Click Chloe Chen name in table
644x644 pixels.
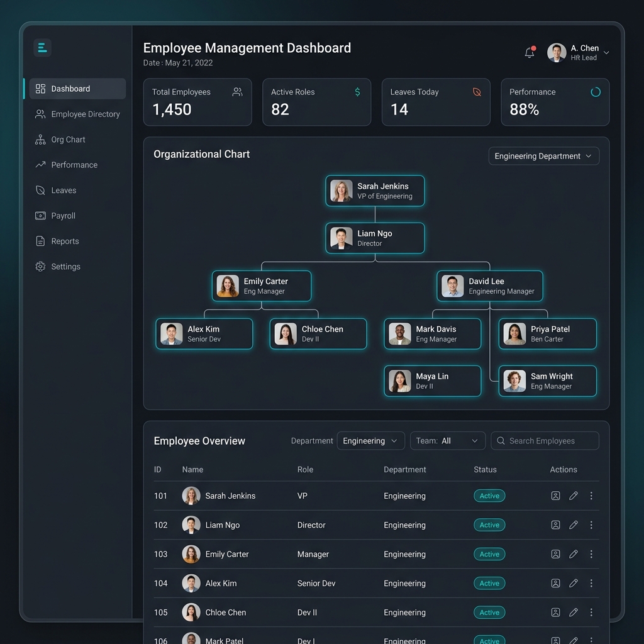click(x=226, y=613)
